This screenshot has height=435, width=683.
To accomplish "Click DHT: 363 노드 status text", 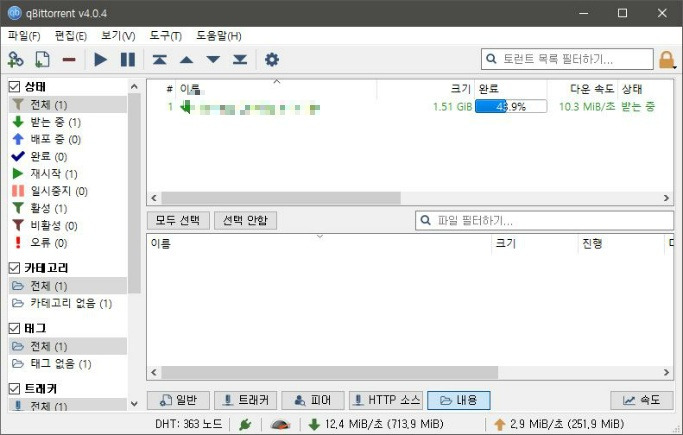I will [189, 424].
